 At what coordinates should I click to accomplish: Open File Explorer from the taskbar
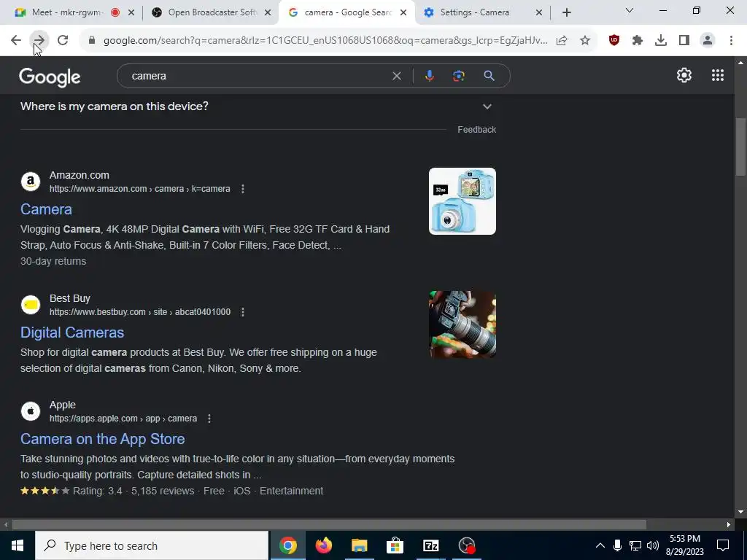point(360,545)
